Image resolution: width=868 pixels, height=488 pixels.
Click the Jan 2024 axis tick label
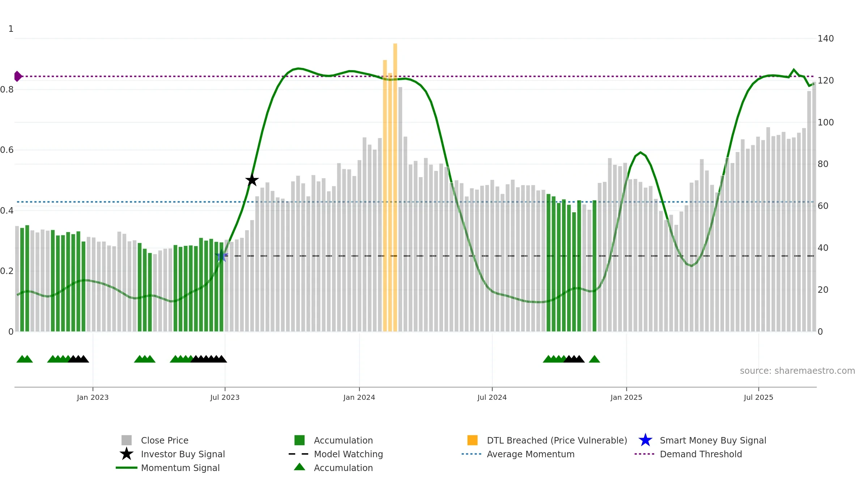359,397
